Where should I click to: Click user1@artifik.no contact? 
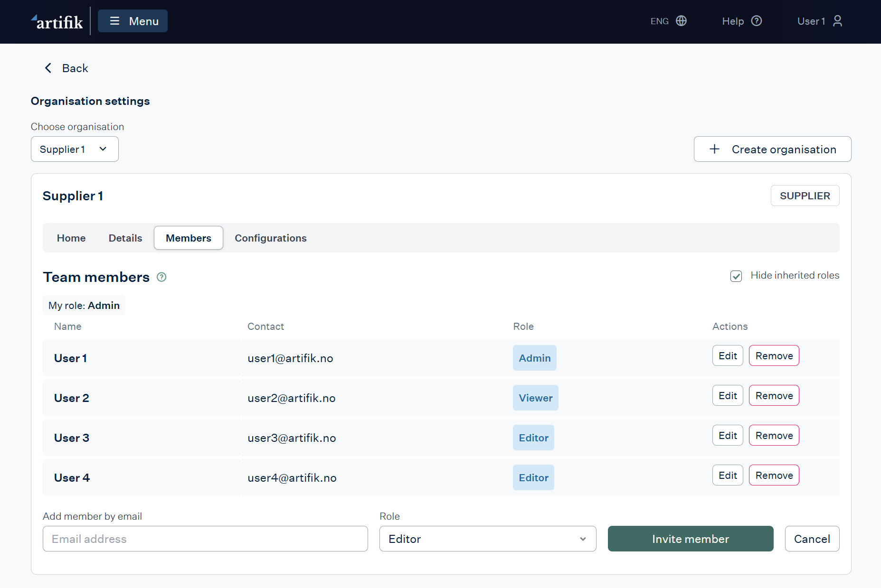pyautogui.click(x=290, y=358)
